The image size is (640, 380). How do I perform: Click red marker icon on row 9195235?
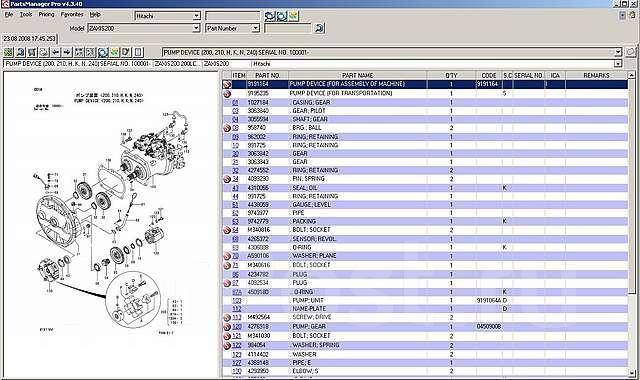coord(227,93)
